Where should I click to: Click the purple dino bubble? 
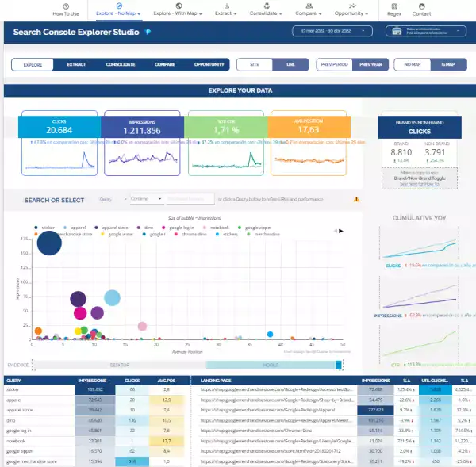point(97,312)
